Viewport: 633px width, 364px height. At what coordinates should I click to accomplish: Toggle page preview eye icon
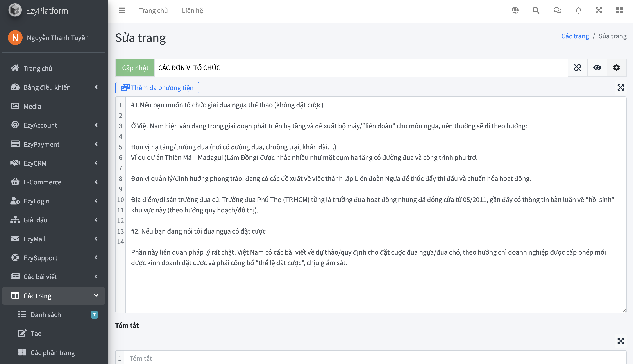[597, 68]
